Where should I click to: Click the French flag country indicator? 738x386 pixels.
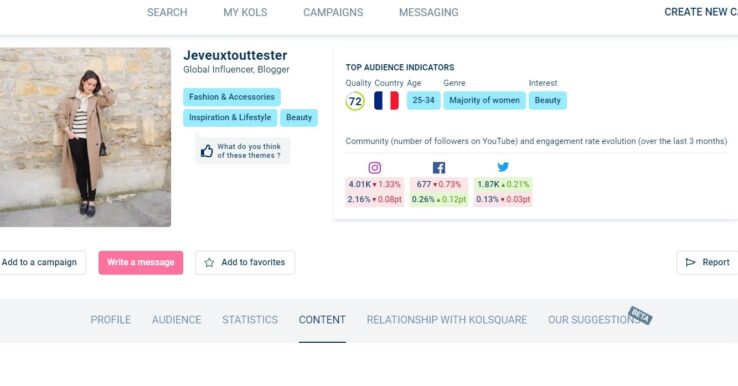tap(386, 101)
